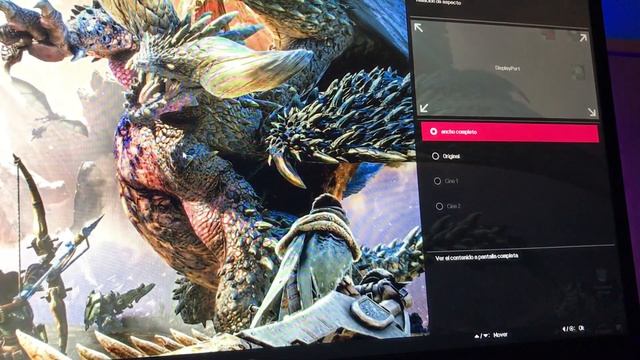Click the top-left expand arrow in preview
The image size is (640, 360).
(x=419, y=27)
